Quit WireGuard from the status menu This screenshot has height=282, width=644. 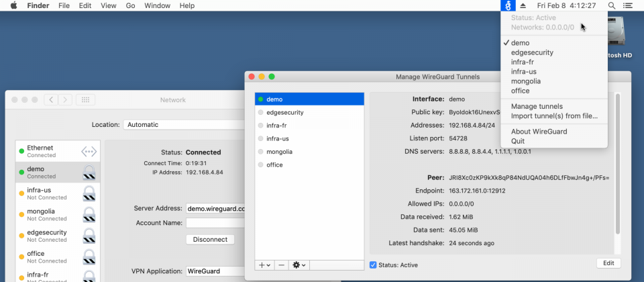(x=553, y=141)
